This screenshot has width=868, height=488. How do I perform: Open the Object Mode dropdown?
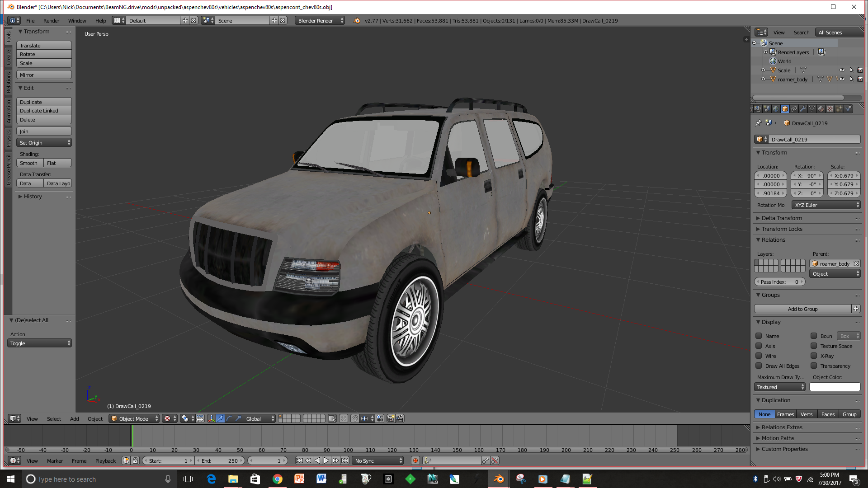click(134, 418)
